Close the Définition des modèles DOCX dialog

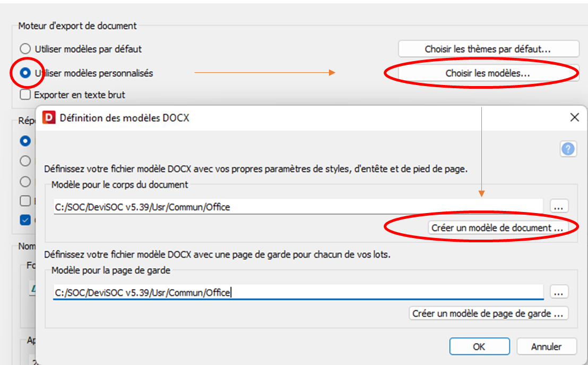[574, 117]
